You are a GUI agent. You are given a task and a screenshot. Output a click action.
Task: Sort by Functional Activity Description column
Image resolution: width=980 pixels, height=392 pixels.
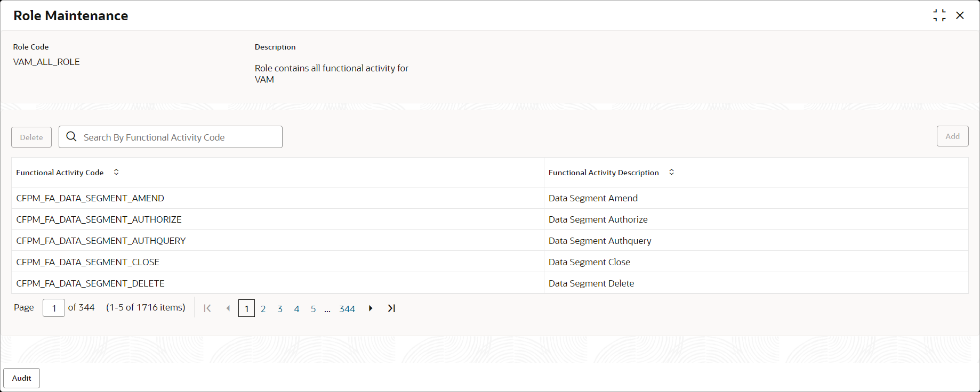pyautogui.click(x=671, y=172)
